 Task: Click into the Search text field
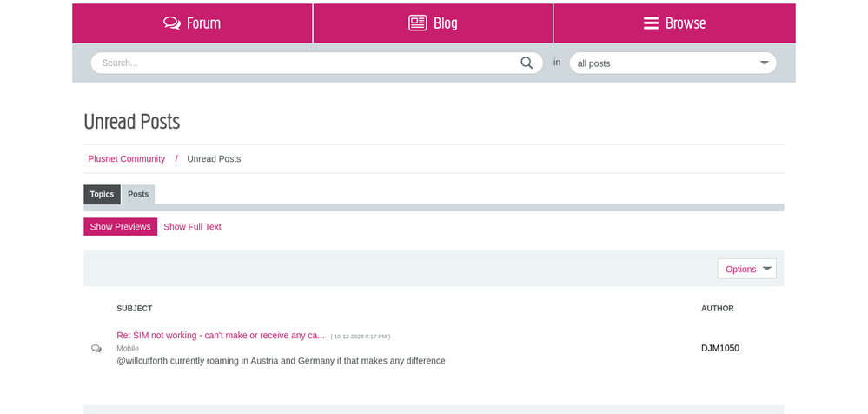point(304,63)
